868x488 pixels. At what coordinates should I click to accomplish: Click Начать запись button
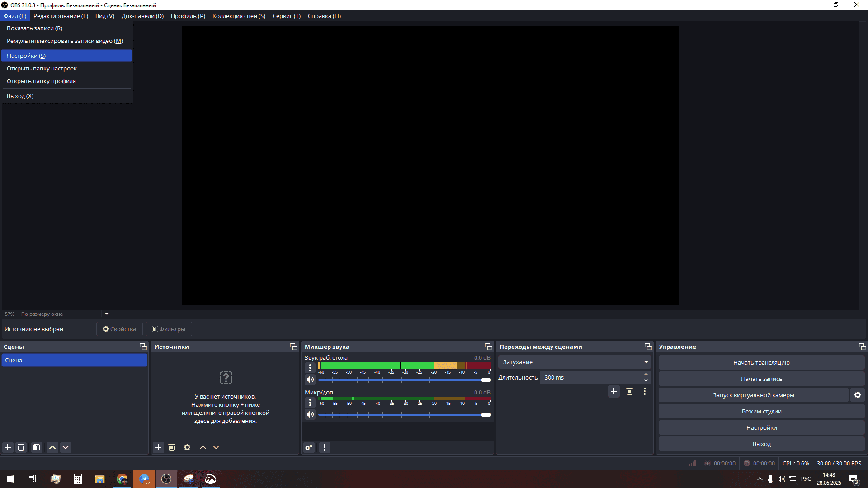pyautogui.click(x=761, y=379)
